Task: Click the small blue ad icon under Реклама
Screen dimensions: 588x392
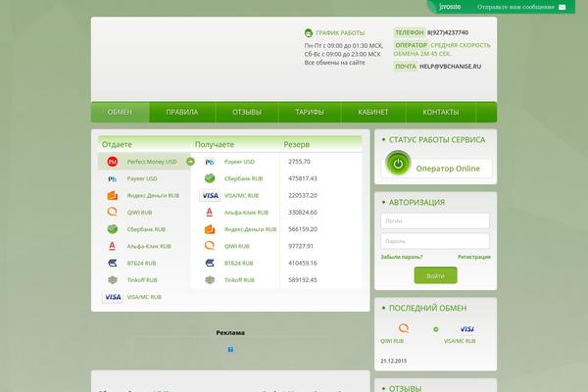Action: (230, 349)
